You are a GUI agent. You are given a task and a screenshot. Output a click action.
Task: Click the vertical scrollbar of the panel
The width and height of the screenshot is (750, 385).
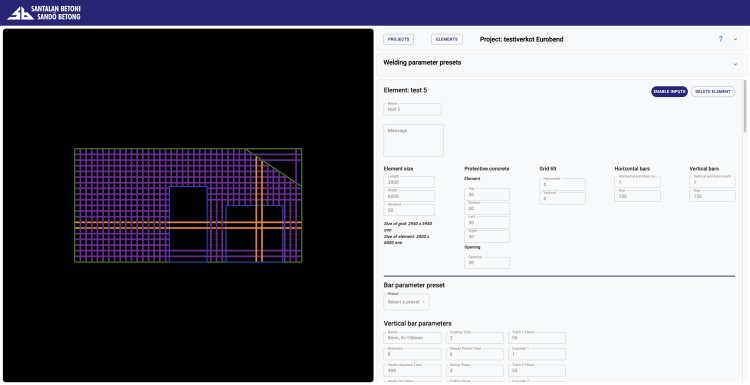coord(744,107)
